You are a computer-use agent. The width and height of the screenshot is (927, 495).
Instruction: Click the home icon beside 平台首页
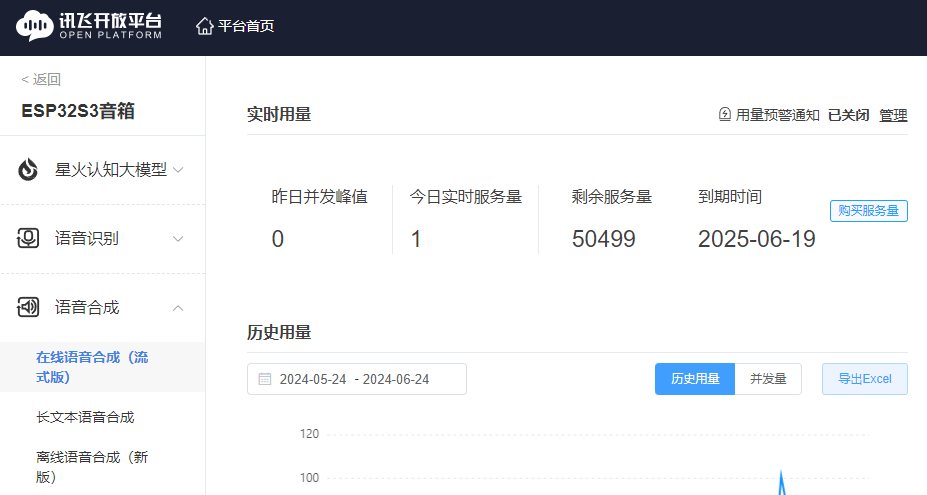pos(204,26)
